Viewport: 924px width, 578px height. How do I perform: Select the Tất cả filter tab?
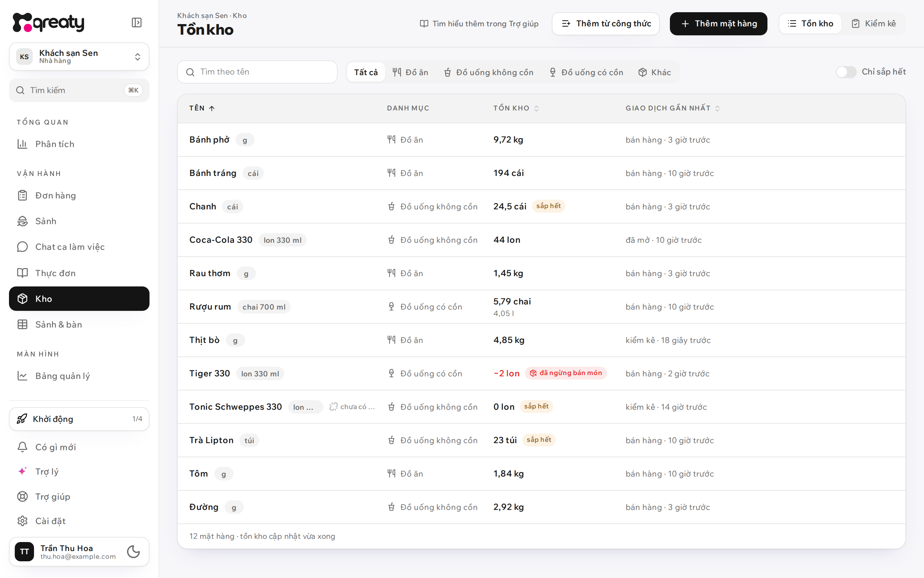[366, 72]
